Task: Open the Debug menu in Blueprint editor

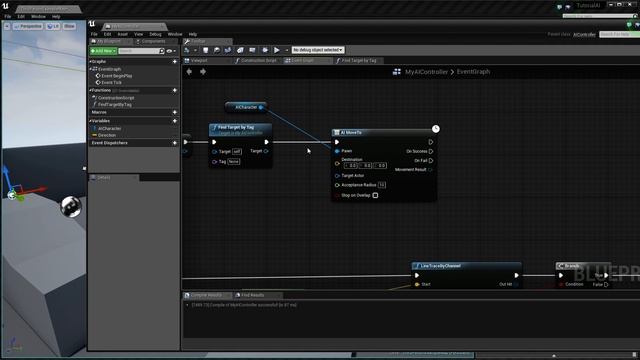Action: pos(155,34)
